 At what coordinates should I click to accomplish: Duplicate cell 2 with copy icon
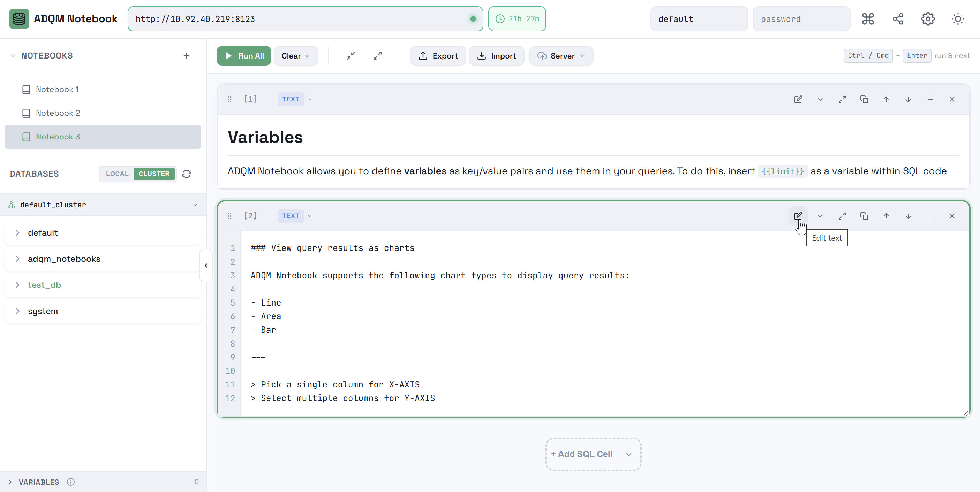(x=864, y=216)
